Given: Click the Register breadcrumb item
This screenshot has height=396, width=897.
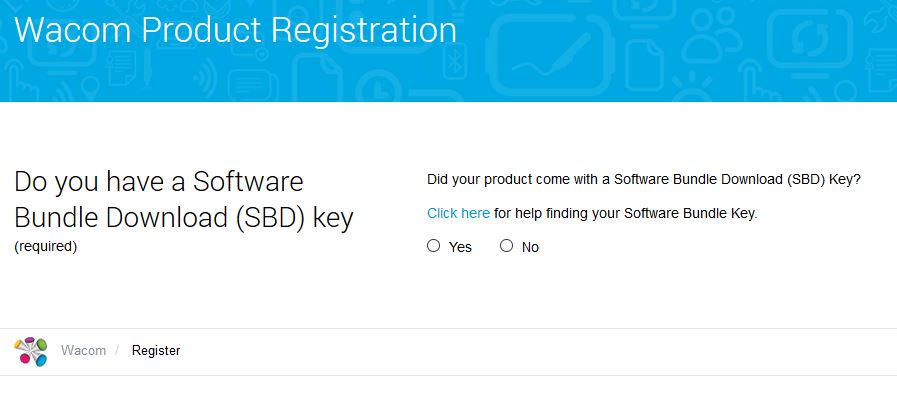Looking at the screenshot, I should tap(156, 350).
